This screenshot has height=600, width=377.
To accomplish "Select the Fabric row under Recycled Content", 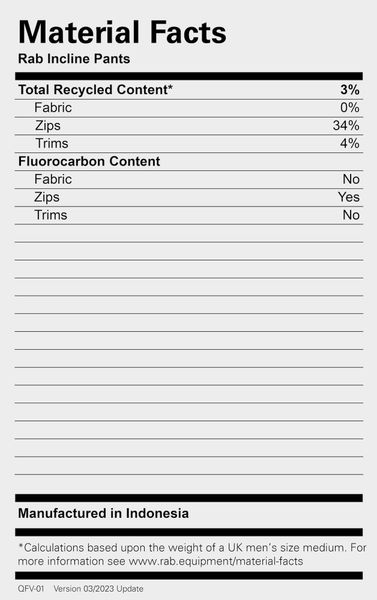I will click(189, 108).
